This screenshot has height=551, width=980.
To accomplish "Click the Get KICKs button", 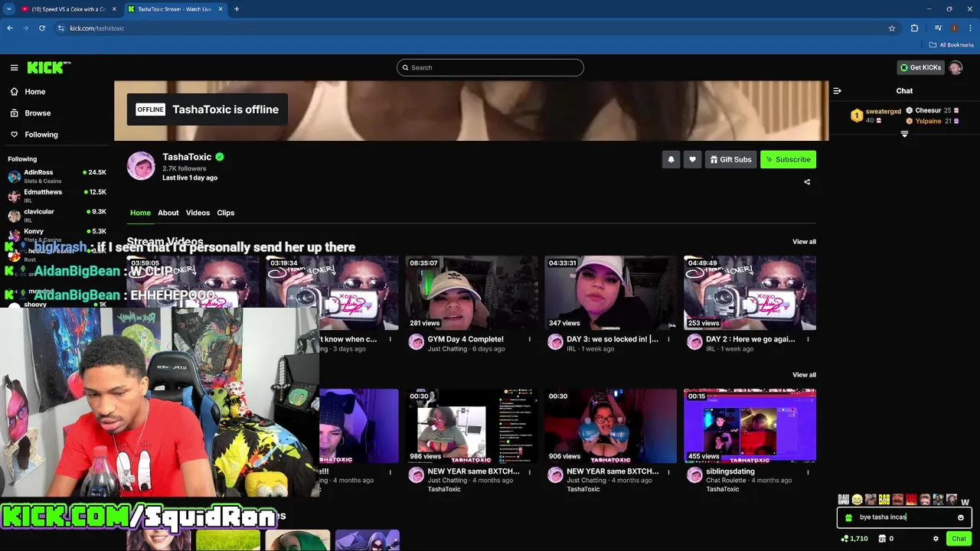I will tap(920, 67).
